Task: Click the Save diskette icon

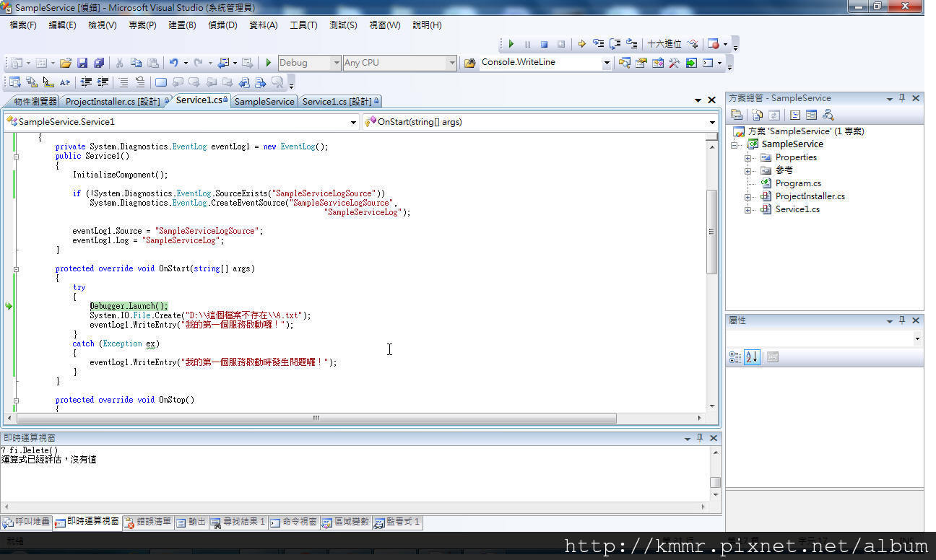Action: point(82,63)
